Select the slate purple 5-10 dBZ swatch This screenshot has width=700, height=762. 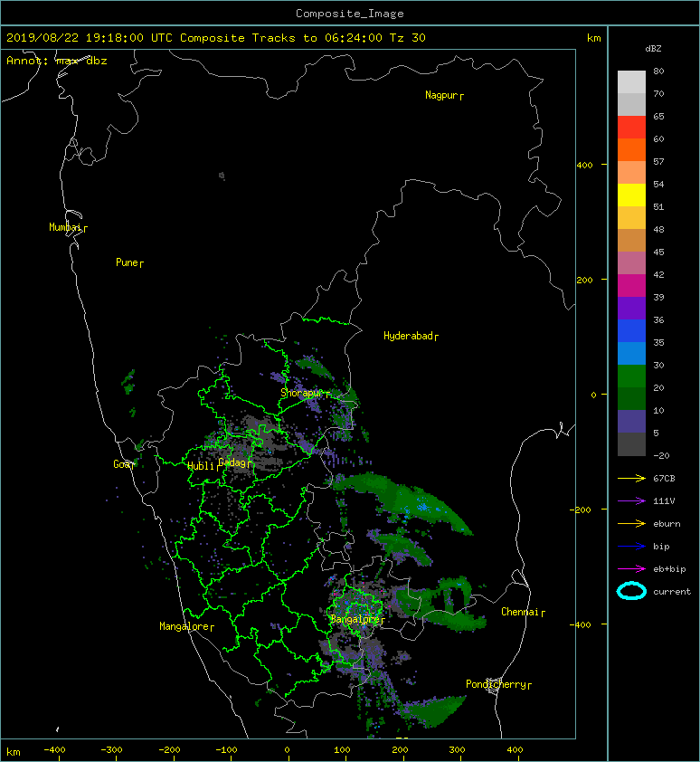tap(631, 421)
